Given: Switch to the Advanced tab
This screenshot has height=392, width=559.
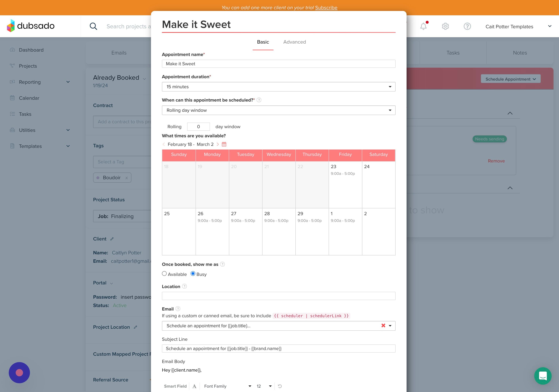Looking at the screenshot, I should 294,42.
